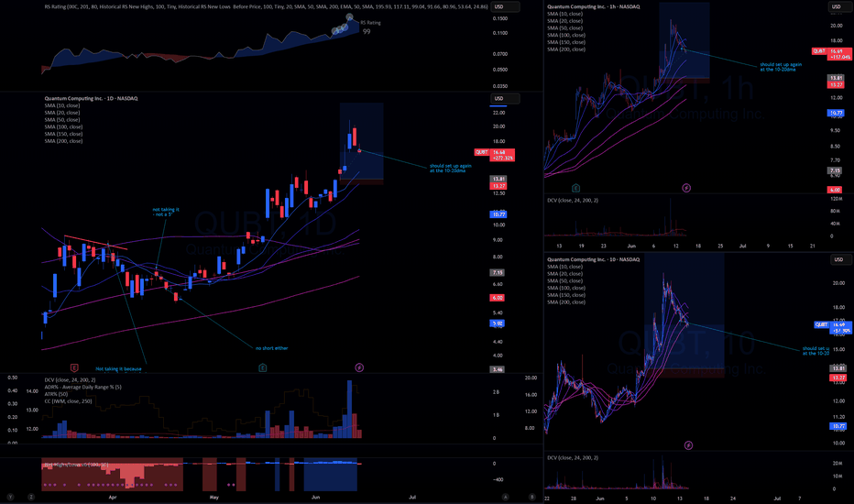Click the 'not taking it - not a 5*' annotation
Screen dimensions: 854x504
[x=166, y=212]
